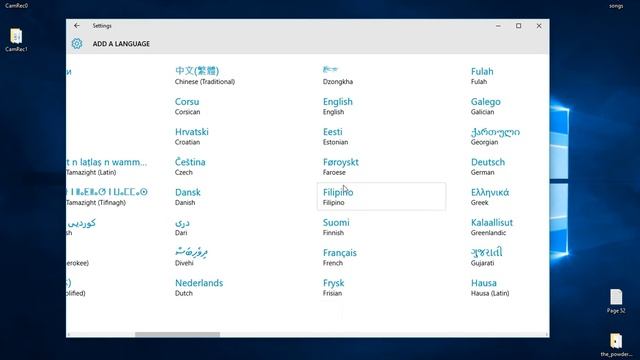Viewport: 640px width, 360px height.
Task: Click the horizontal scrollbar thumb
Action: tap(177, 334)
